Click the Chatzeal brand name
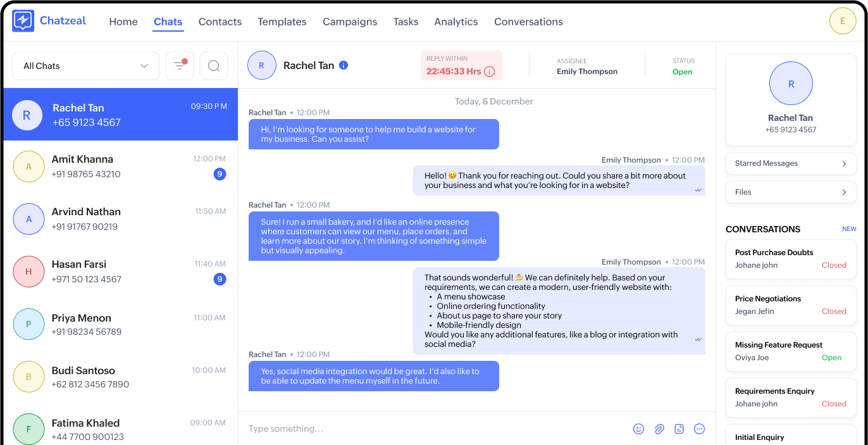The width and height of the screenshot is (868, 445). (63, 20)
